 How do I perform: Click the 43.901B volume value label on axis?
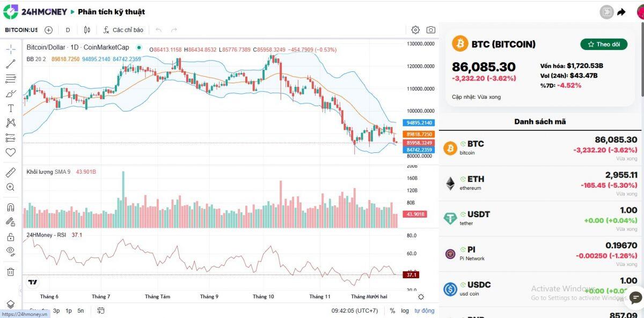tap(415, 214)
